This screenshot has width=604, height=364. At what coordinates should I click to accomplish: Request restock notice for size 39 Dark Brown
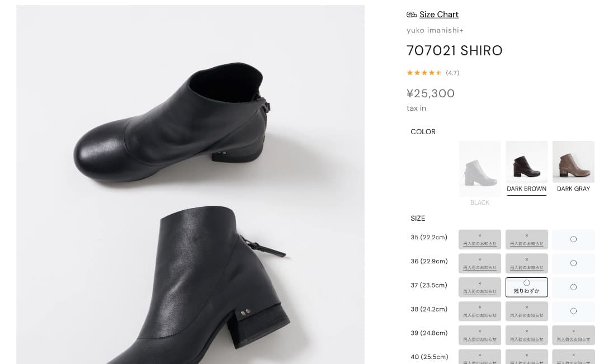click(526, 335)
